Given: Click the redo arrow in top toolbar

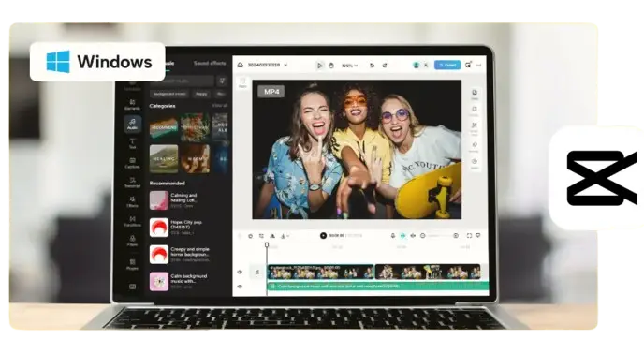Looking at the screenshot, I should (x=385, y=66).
